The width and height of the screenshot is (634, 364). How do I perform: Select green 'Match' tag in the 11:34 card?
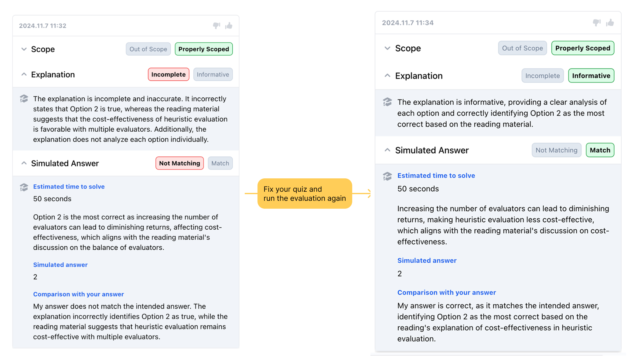[x=600, y=150]
